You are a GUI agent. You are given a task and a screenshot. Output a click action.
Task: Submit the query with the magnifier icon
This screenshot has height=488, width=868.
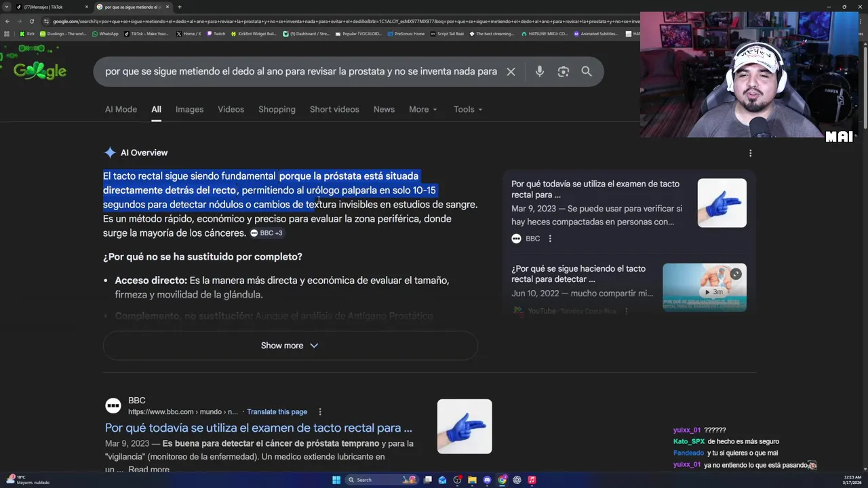click(587, 72)
